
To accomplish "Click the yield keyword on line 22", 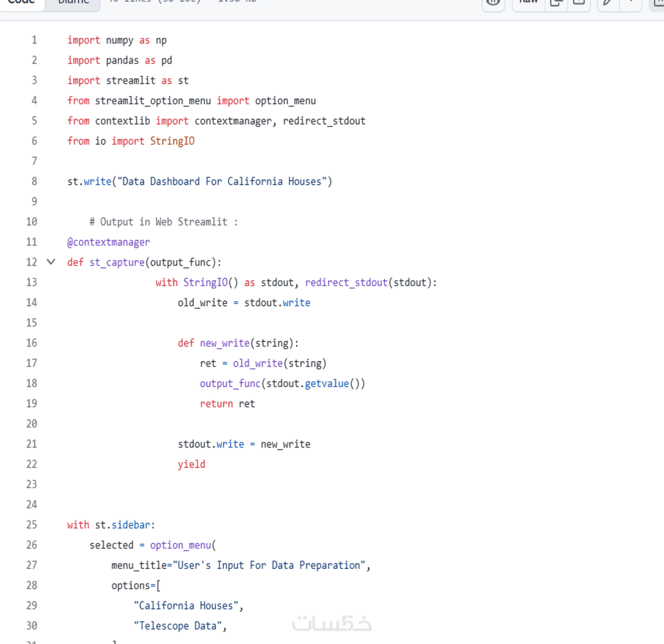I will point(191,465).
